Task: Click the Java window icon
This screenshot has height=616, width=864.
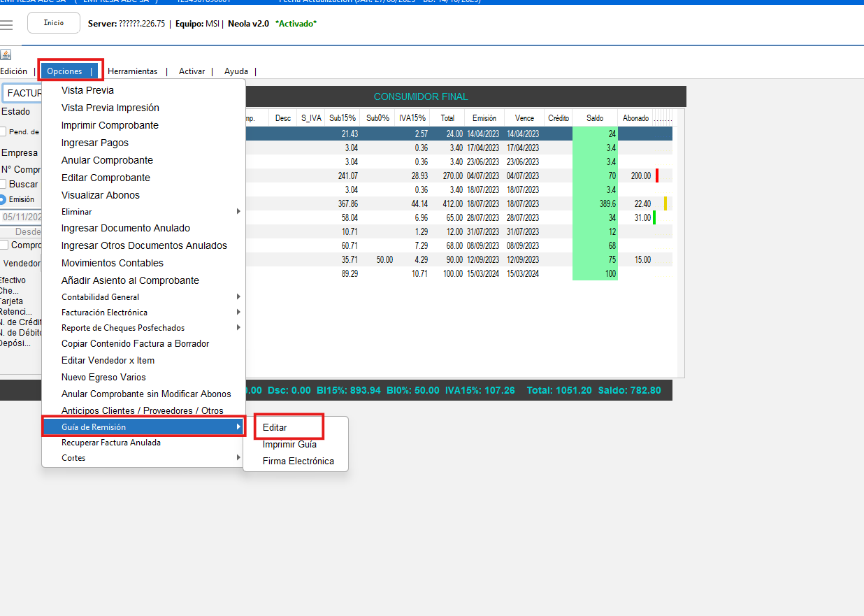Action: pyautogui.click(x=5, y=55)
